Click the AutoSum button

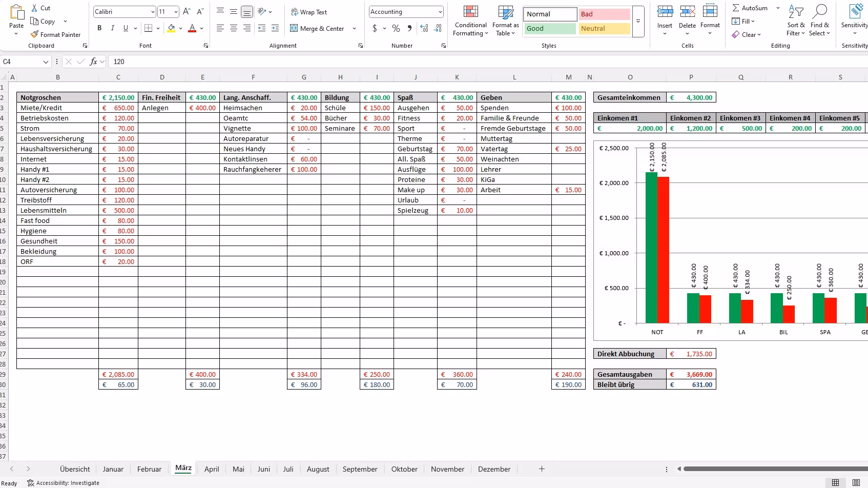[x=750, y=8]
